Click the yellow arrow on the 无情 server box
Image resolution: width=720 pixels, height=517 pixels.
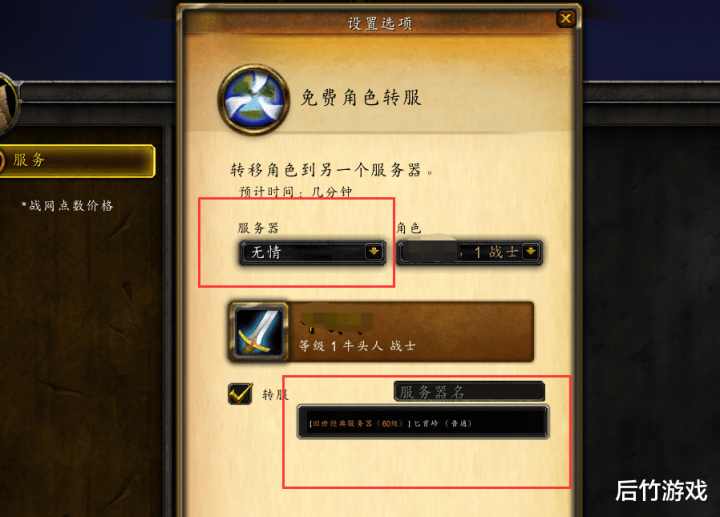[374, 252]
